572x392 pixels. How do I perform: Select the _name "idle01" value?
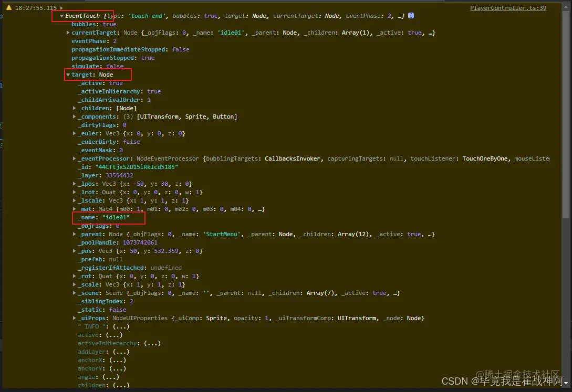point(116,217)
